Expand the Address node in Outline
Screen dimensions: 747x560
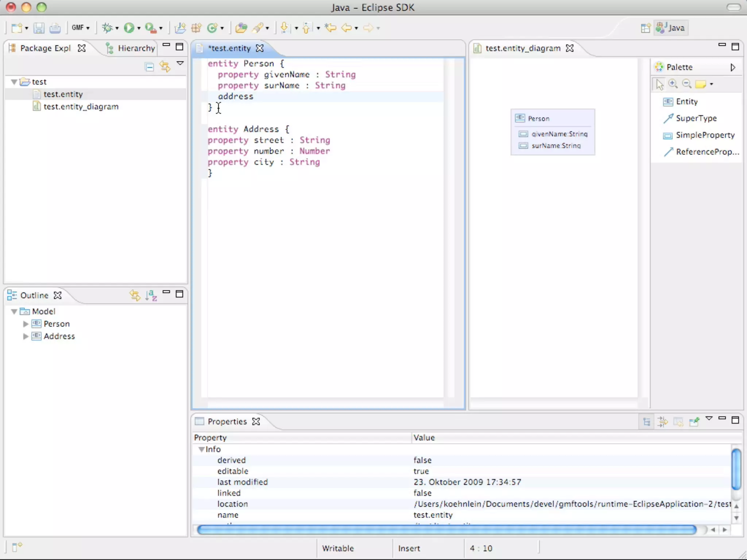click(26, 336)
